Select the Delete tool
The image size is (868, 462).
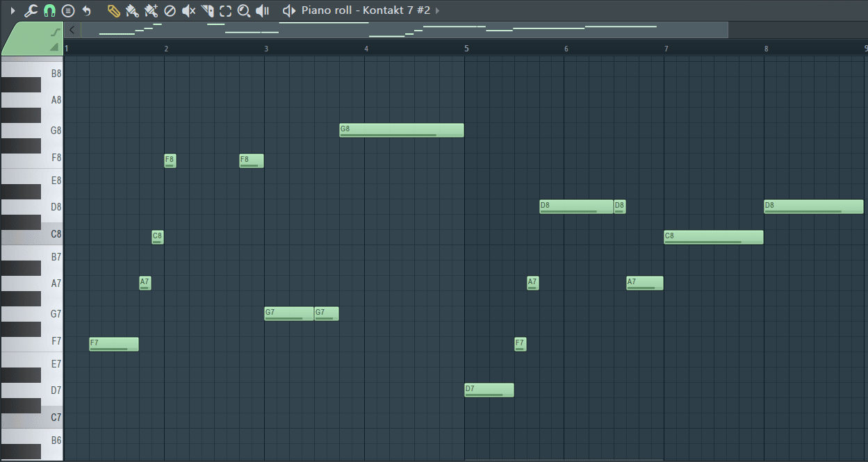(169, 10)
